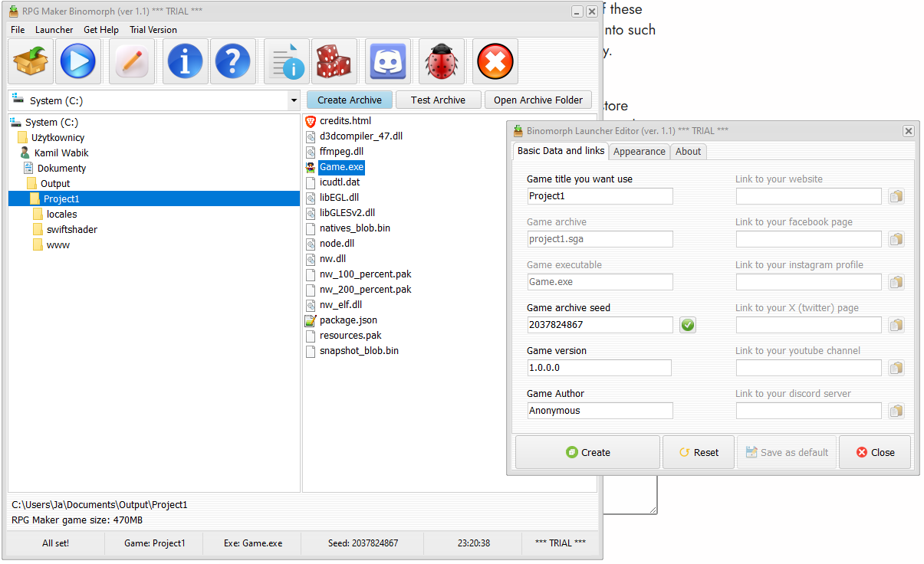Click the red dice toolbar icon
The image size is (924, 564).
334,61
